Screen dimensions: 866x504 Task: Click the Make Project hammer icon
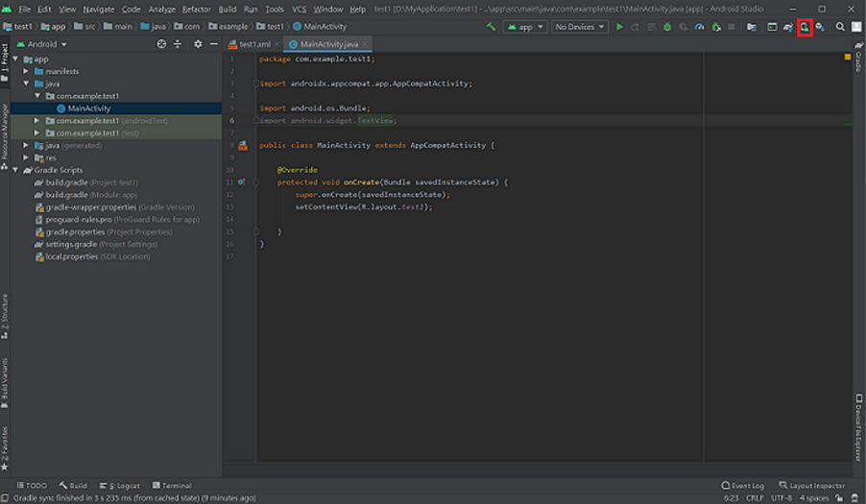[x=492, y=27]
